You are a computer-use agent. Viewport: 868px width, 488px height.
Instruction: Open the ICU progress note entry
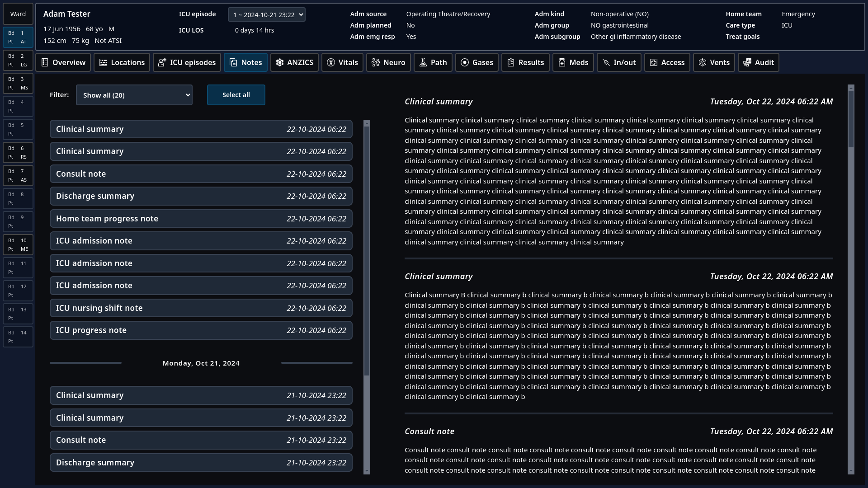(201, 330)
